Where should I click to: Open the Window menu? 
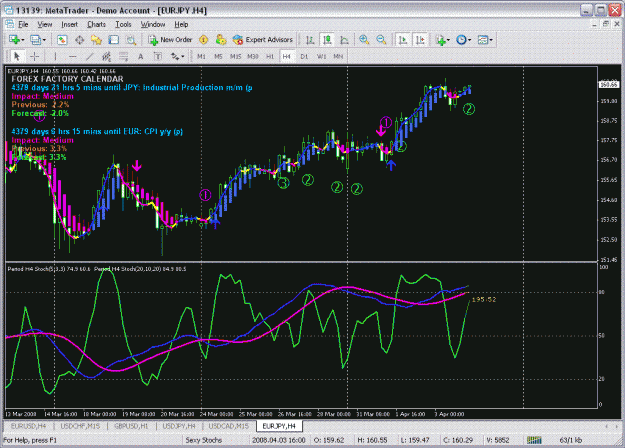coord(153,25)
